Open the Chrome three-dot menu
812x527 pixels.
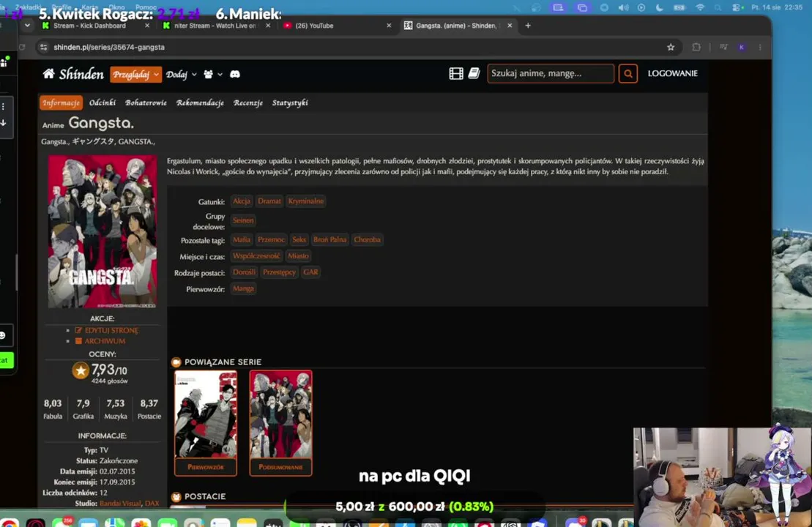click(760, 47)
